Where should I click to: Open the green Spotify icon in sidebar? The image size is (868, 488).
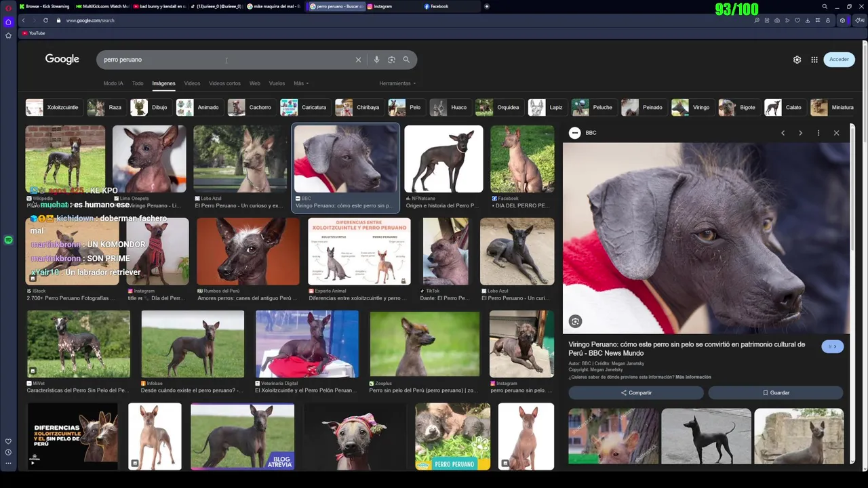coord(8,240)
